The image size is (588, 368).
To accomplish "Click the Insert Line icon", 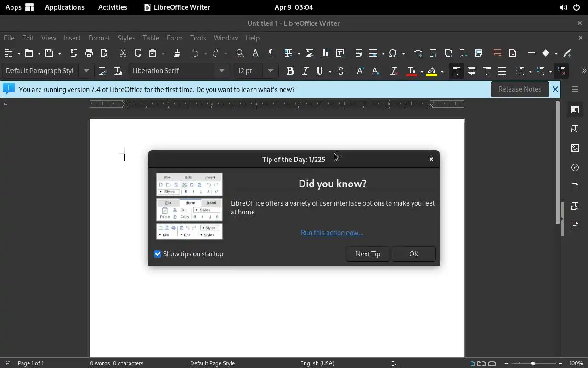I will (x=531, y=53).
